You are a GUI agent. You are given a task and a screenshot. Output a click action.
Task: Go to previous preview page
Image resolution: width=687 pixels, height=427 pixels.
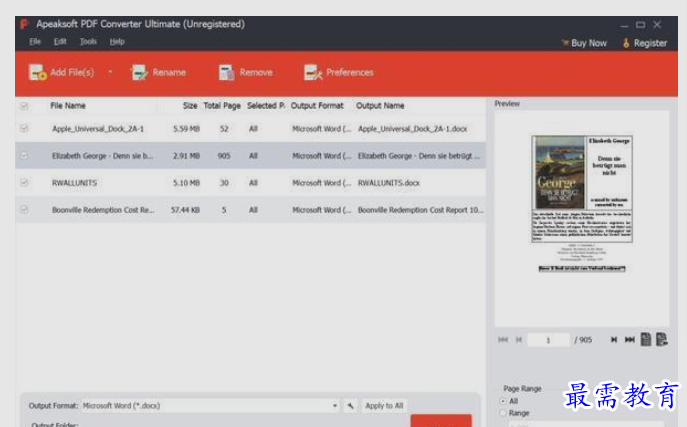pos(519,340)
